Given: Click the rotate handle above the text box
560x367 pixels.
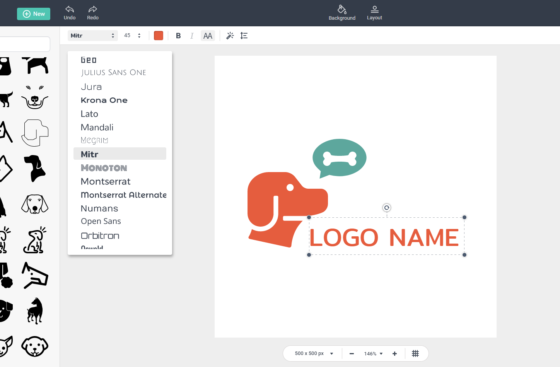Looking at the screenshot, I should pyautogui.click(x=386, y=207).
